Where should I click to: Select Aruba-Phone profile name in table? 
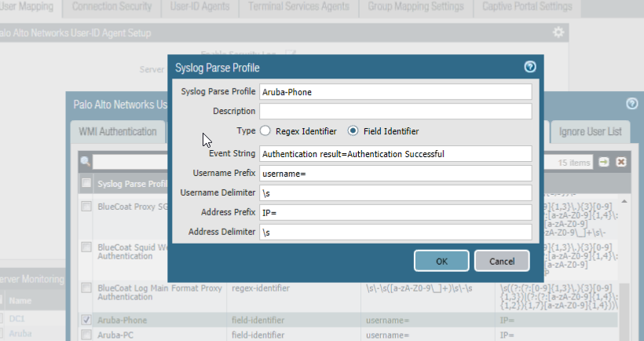(x=122, y=320)
